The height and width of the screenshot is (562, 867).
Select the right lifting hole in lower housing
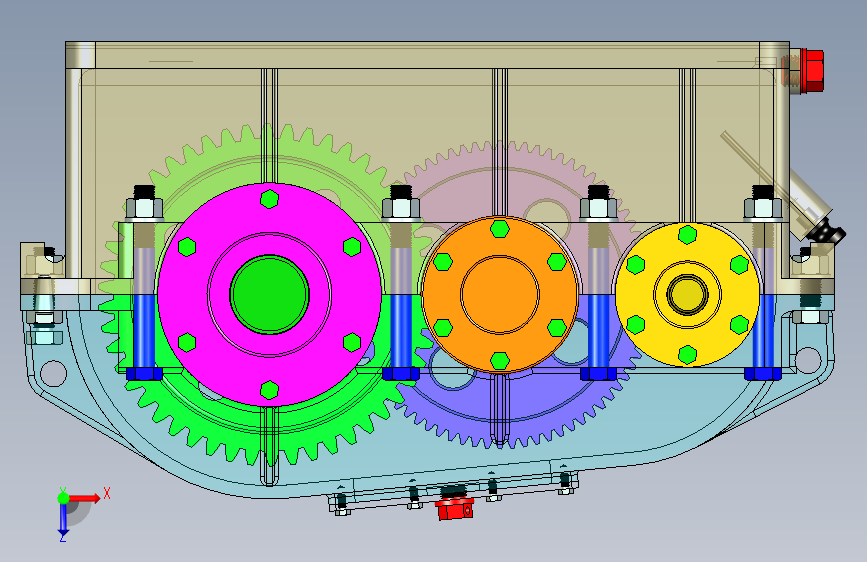coord(807,360)
